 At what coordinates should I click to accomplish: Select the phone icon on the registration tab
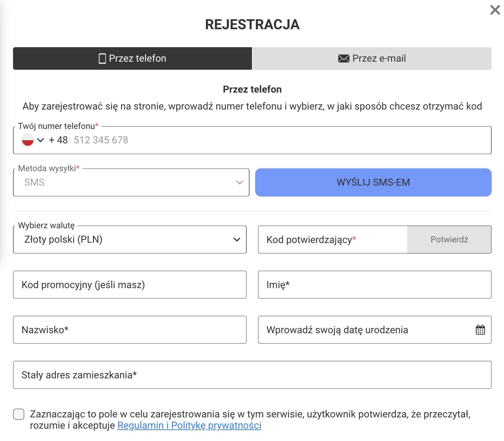click(x=102, y=58)
